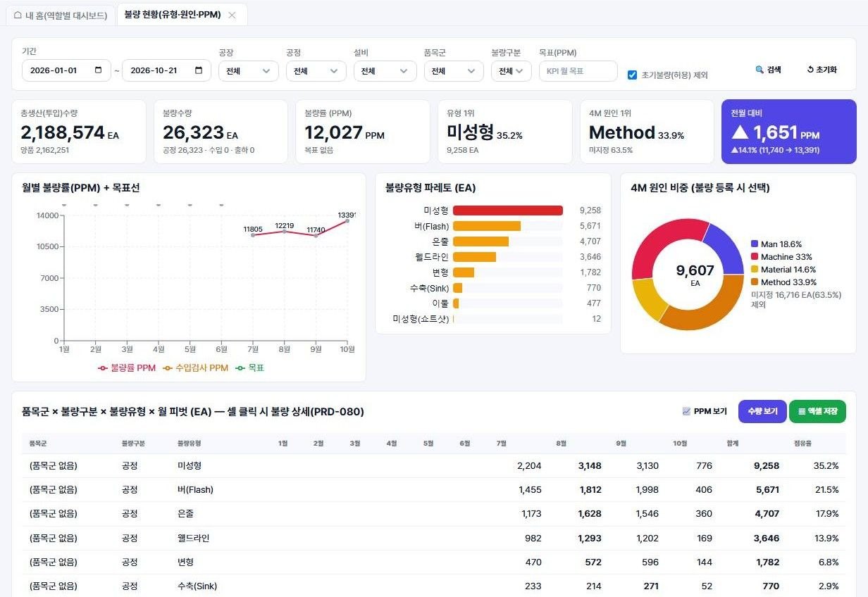Click the 점유율 column header
868x597 pixels.
click(x=802, y=444)
